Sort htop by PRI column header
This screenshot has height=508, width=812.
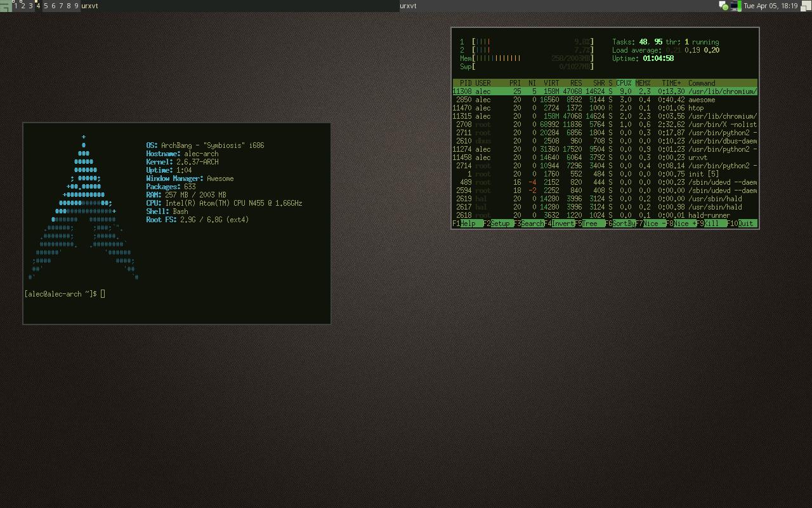515,83
